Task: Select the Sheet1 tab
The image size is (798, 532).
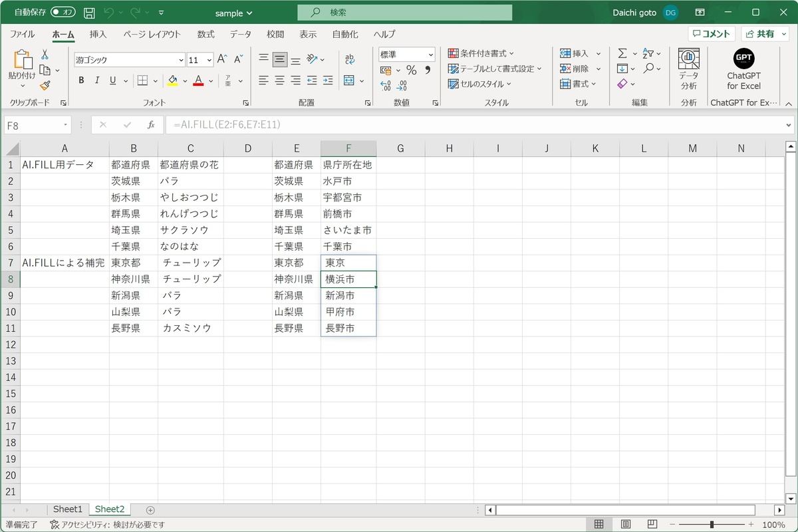Action: click(x=68, y=509)
